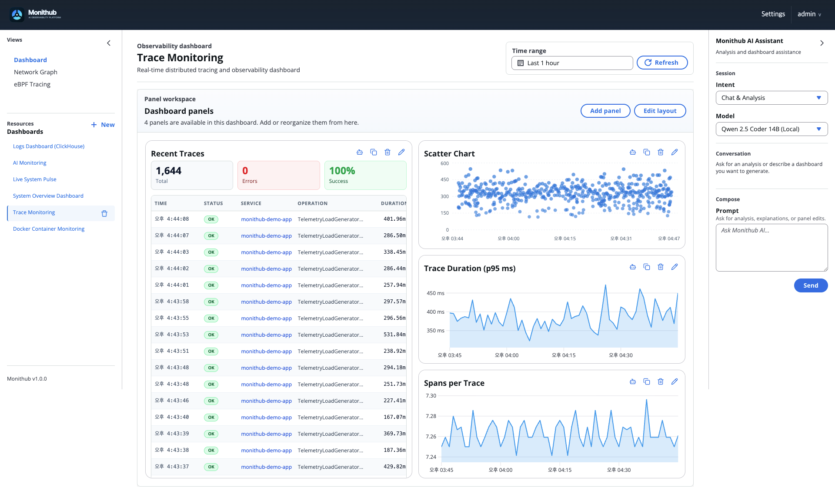Duplicate the Scatter Chart panel

647,152
